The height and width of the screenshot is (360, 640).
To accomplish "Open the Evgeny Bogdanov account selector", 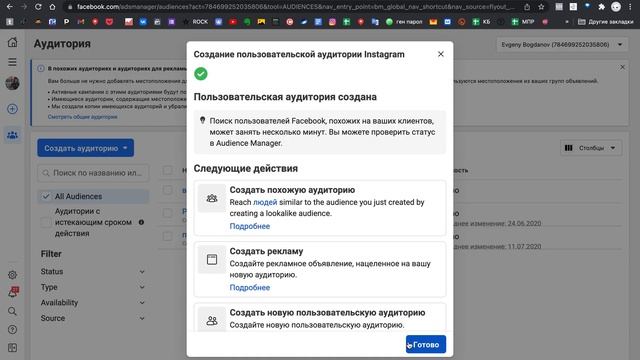I will pyautogui.click(x=562, y=44).
